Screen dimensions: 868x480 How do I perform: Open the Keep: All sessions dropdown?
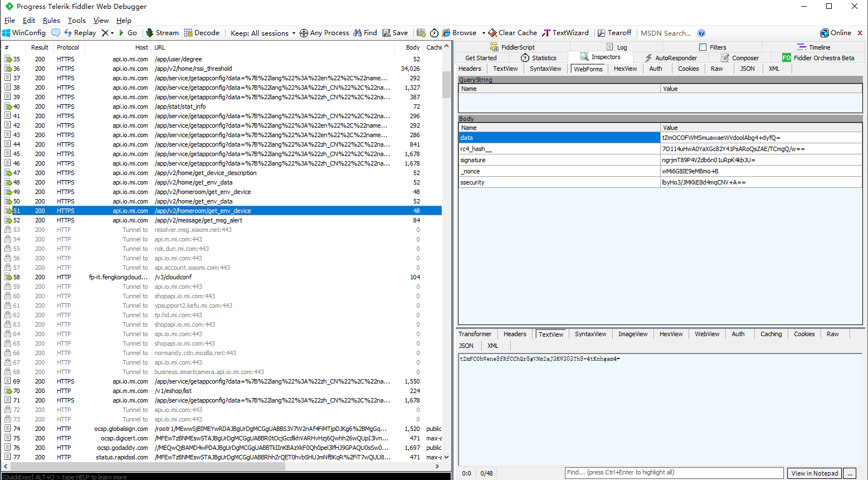click(x=263, y=33)
